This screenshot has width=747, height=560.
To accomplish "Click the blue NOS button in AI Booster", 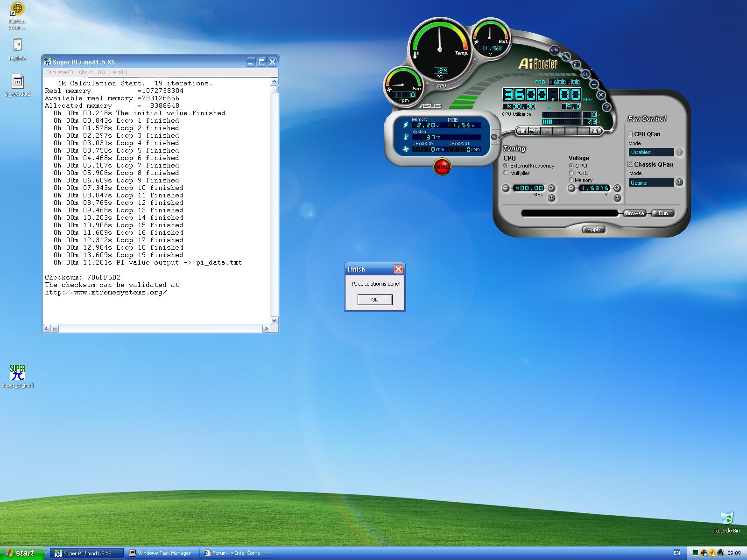I will (x=554, y=50).
